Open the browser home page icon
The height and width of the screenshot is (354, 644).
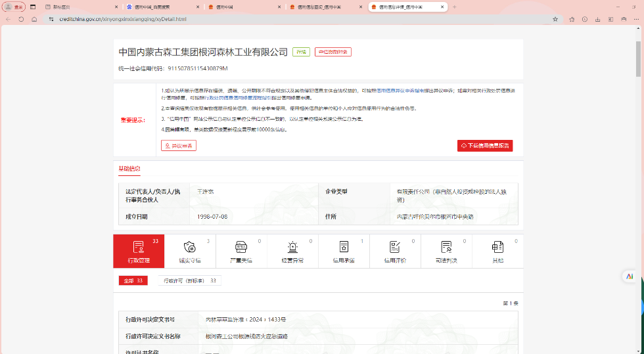pos(34,19)
